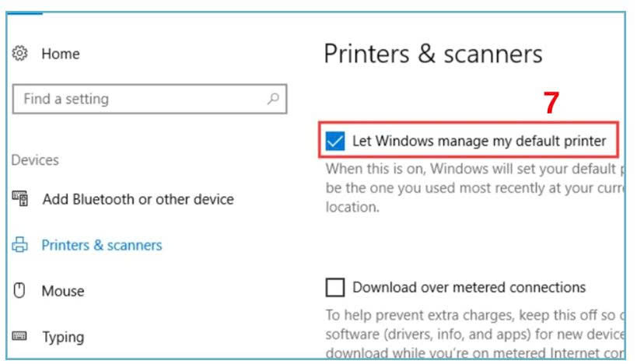The height and width of the screenshot is (364, 637).
Task: Click the Devices section heading
Action: 35,160
